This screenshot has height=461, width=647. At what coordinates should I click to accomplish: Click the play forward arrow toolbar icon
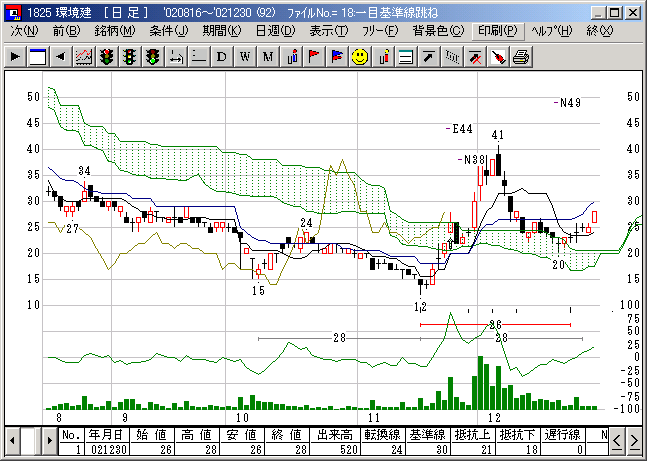[15, 56]
